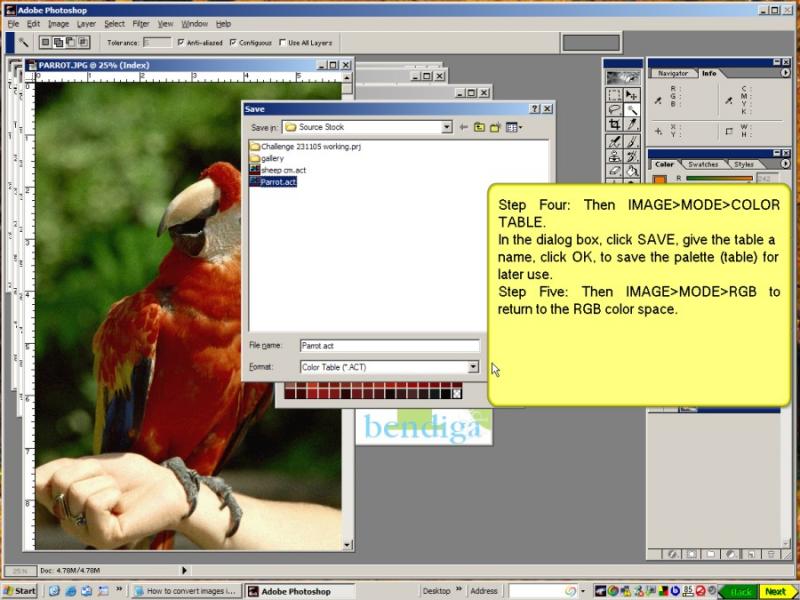Open the Layer menu
Screen dimensions: 800x600
[86, 24]
